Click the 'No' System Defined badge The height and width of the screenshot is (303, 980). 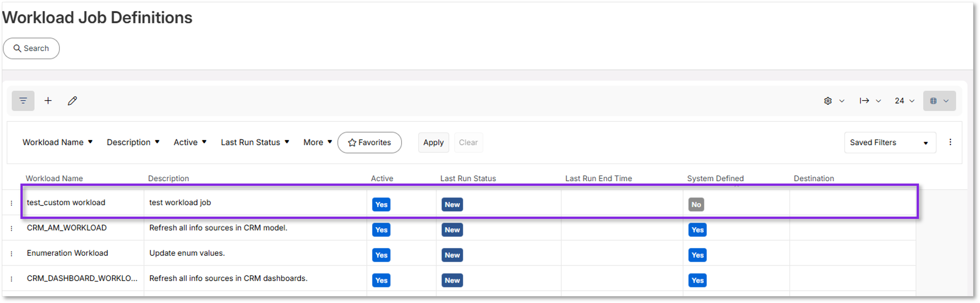pyautogui.click(x=696, y=205)
